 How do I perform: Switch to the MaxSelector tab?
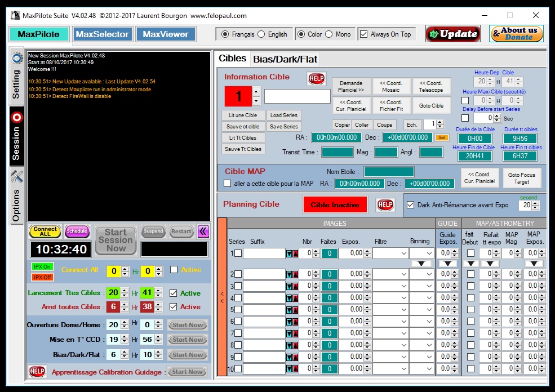103,34
